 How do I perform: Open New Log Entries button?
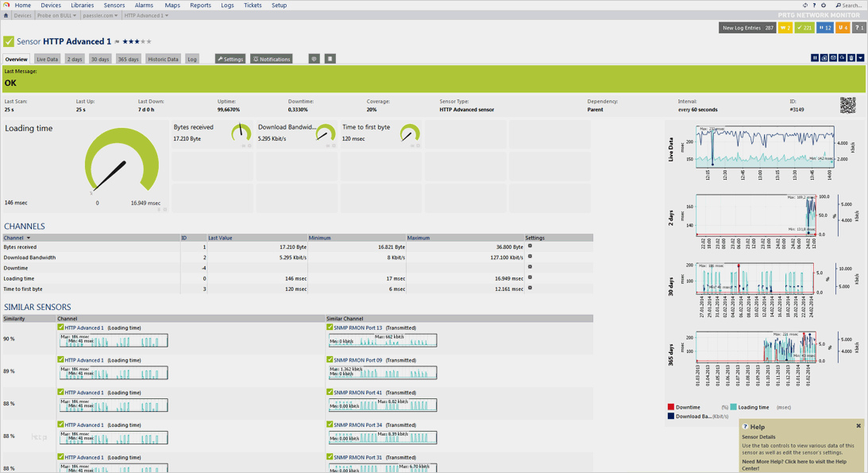coord(747,28)
